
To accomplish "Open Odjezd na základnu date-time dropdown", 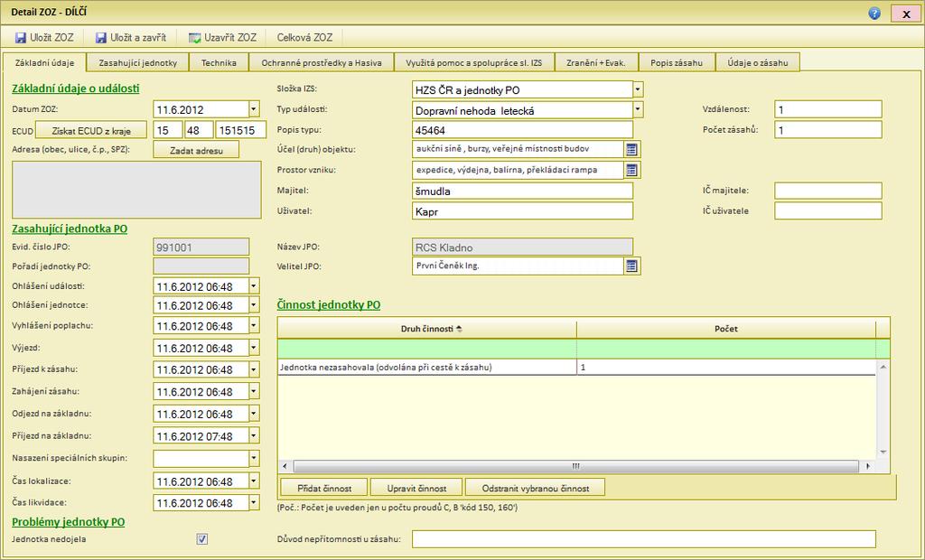I will tap(254, 414).
